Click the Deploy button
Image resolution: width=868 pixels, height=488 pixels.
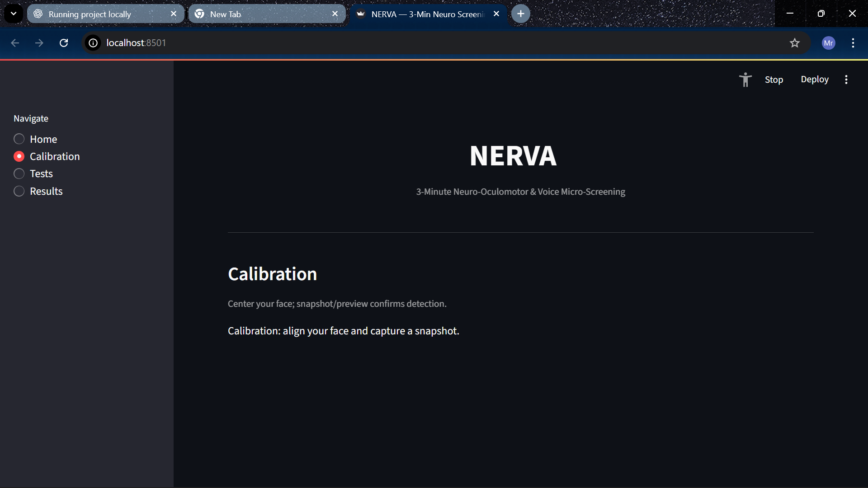[x=814, y=80]
